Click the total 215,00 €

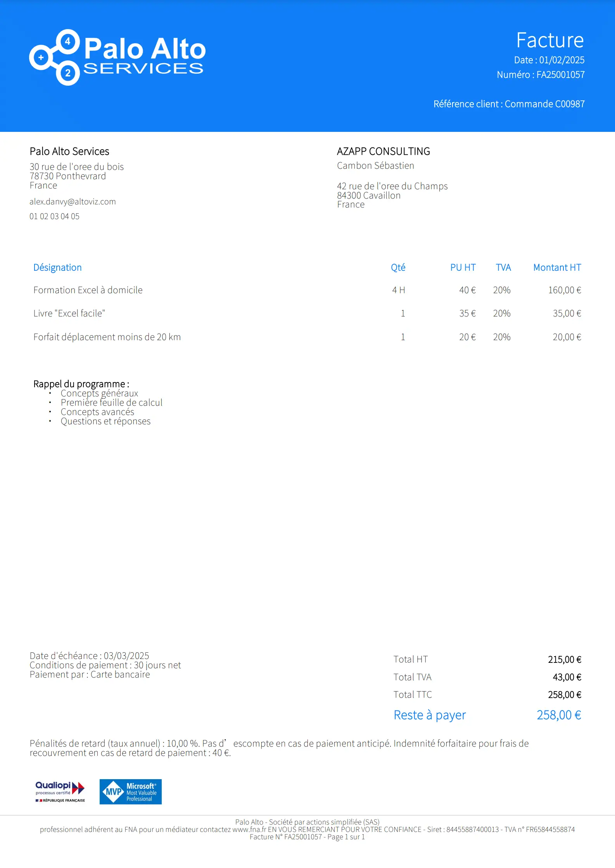pyautogui.click(x=565, y=659)
